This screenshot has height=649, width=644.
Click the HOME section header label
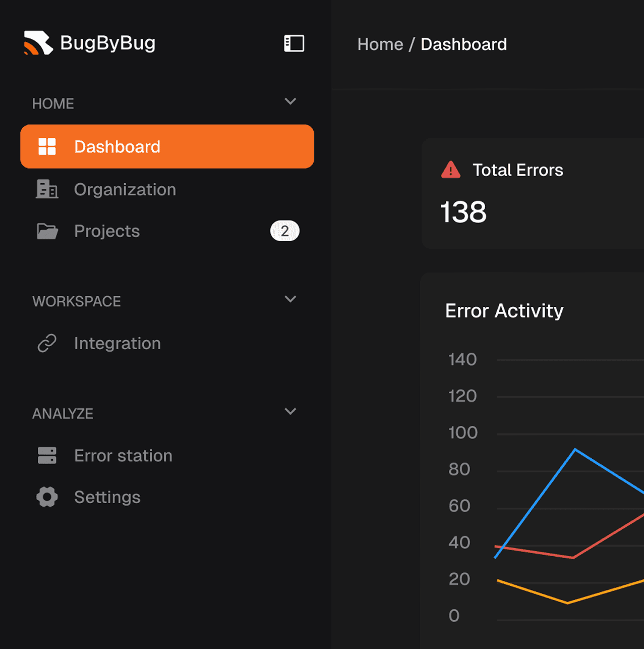[53, 104]
